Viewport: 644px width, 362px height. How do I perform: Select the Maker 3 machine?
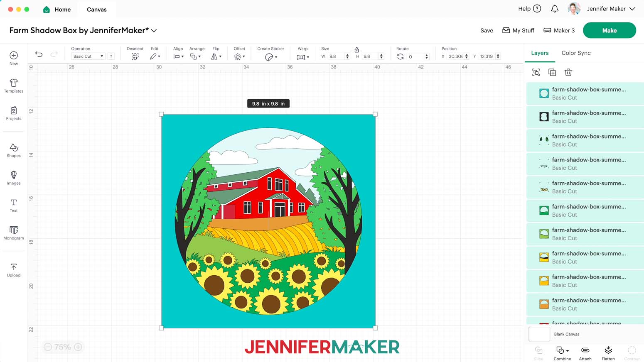(559, 30)
